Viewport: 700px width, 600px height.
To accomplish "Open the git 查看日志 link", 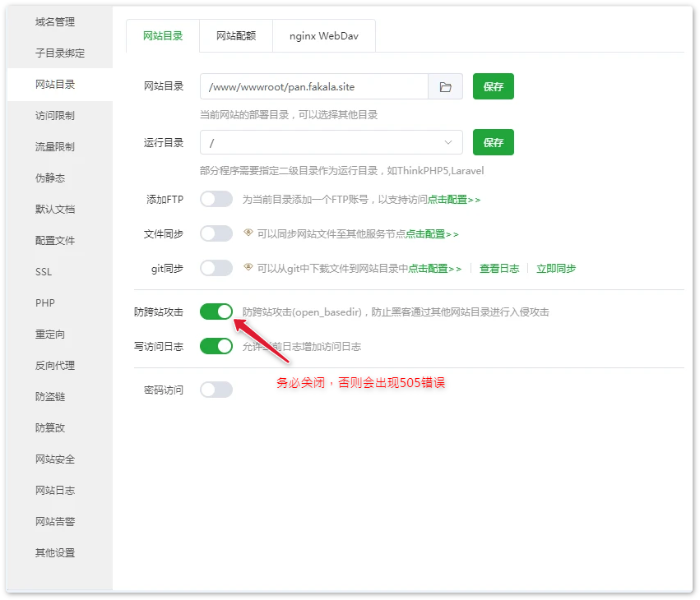I will coord(499,269).
